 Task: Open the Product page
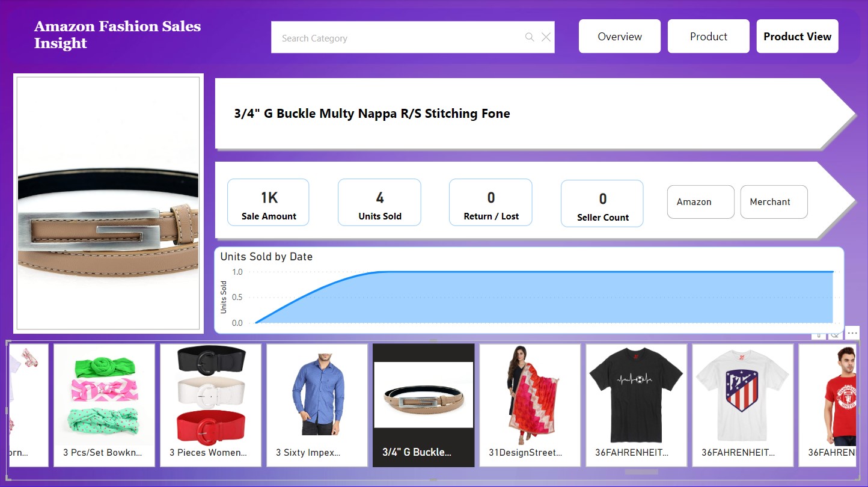(x=708, y=37)
